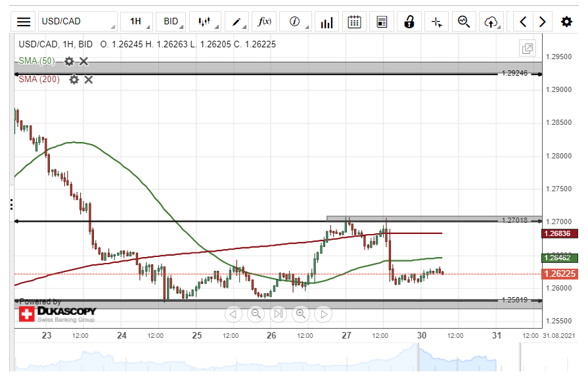Image resolution: width=588 pixels, height=376 pixels.
Task: Toggle the volume bars icon in toolbar
Action: [x=326, y=22]
